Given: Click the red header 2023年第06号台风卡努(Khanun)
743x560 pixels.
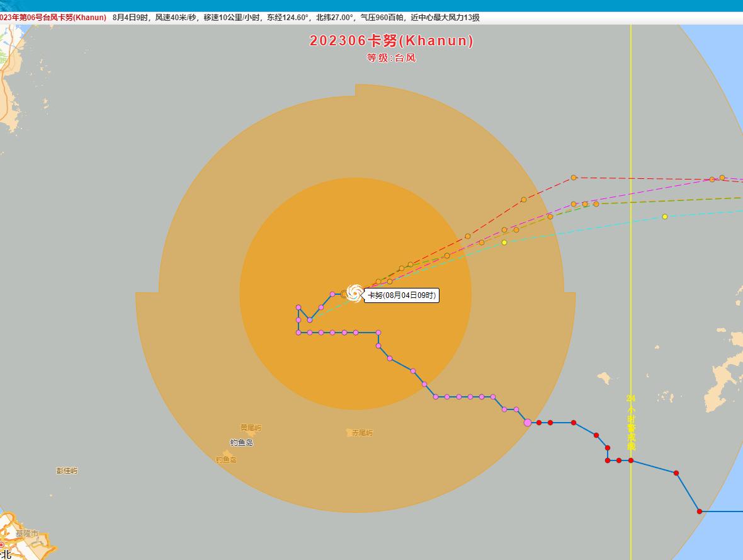Looking at the screenshot, I should [x=53, y=18].
